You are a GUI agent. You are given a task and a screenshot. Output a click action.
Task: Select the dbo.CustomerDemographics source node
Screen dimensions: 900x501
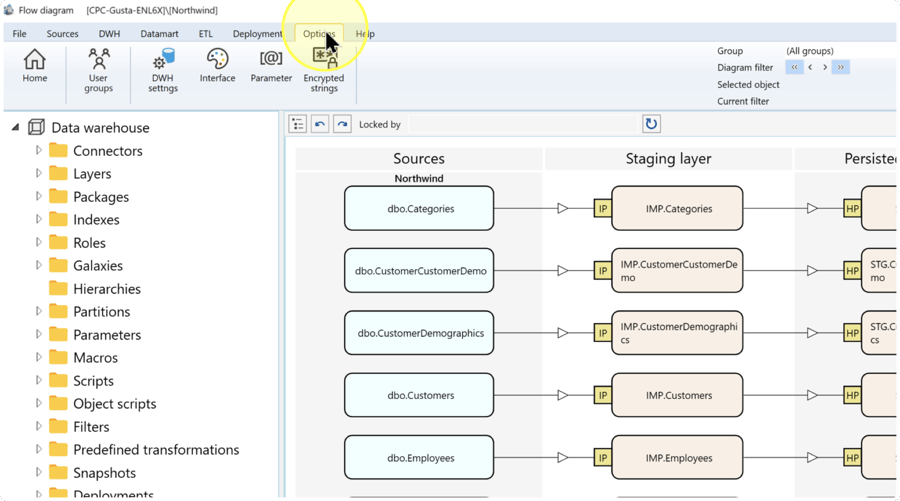419,333
